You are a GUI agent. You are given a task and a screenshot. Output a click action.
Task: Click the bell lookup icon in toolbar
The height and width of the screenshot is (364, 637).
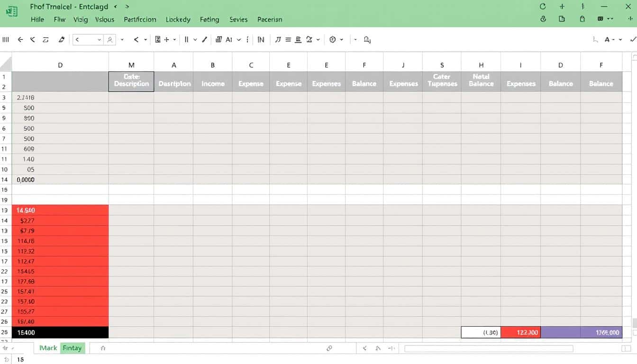[367, 40]
